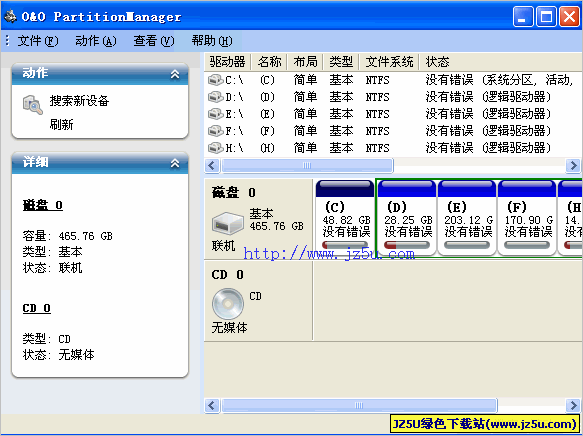Click 容量: 465.76 GB in details

coord(68,236)
